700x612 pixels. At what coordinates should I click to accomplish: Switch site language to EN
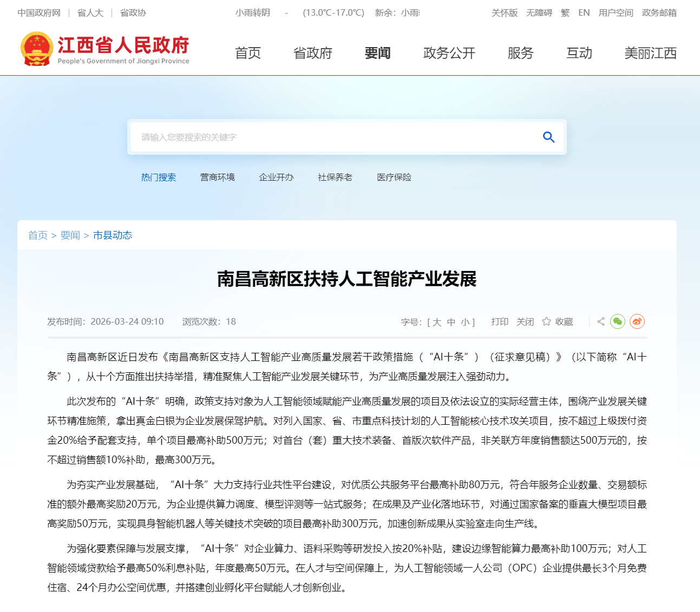pyautogui.click(x=584, y=12)
